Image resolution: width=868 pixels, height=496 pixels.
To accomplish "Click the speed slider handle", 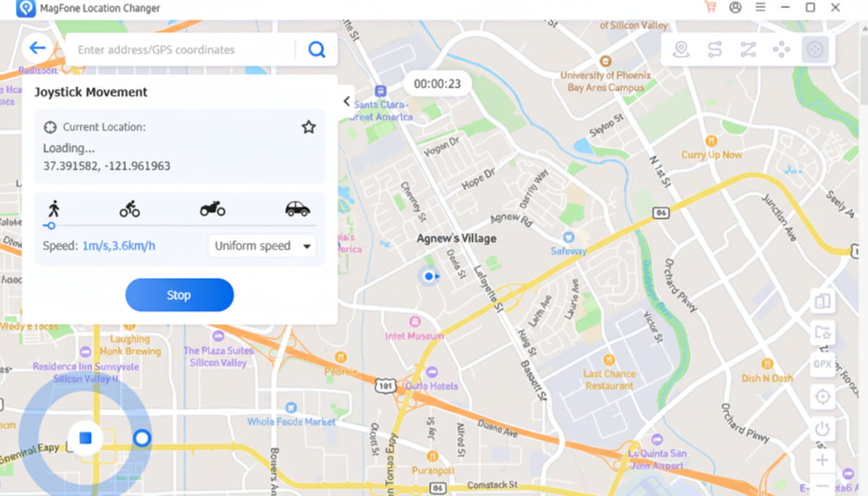I will (51, 226).
